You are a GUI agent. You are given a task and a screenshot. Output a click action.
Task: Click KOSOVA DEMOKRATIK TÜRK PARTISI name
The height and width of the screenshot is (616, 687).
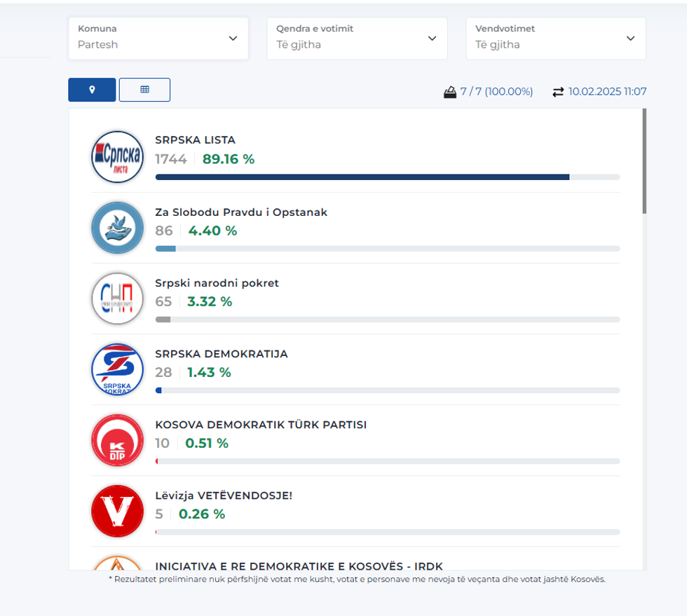[261, 425]
